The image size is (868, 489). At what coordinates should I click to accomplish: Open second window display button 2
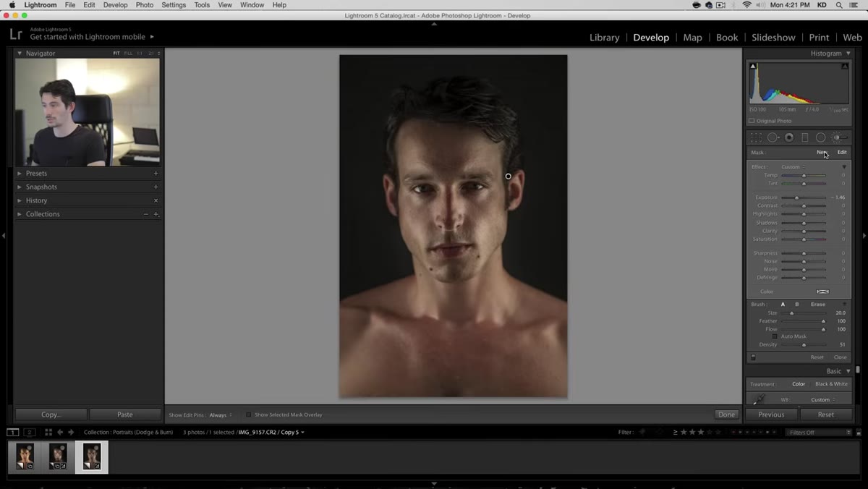click(30, 432)
